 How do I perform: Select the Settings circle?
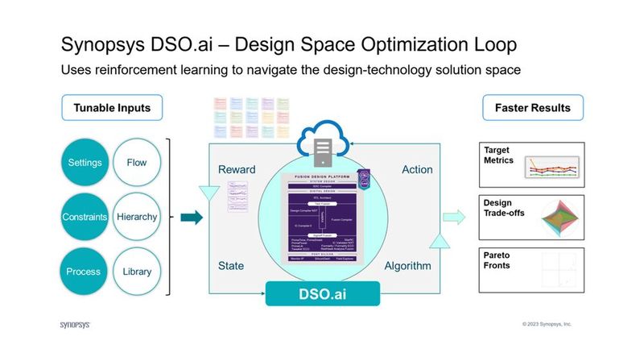coord(85,163)
